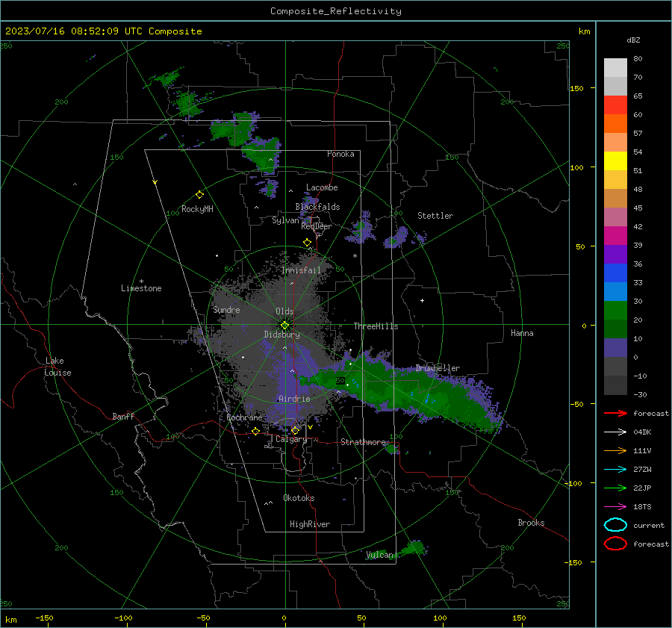Click the HighRiver town label
672x628 pixels.
click(x=310, y=524)
